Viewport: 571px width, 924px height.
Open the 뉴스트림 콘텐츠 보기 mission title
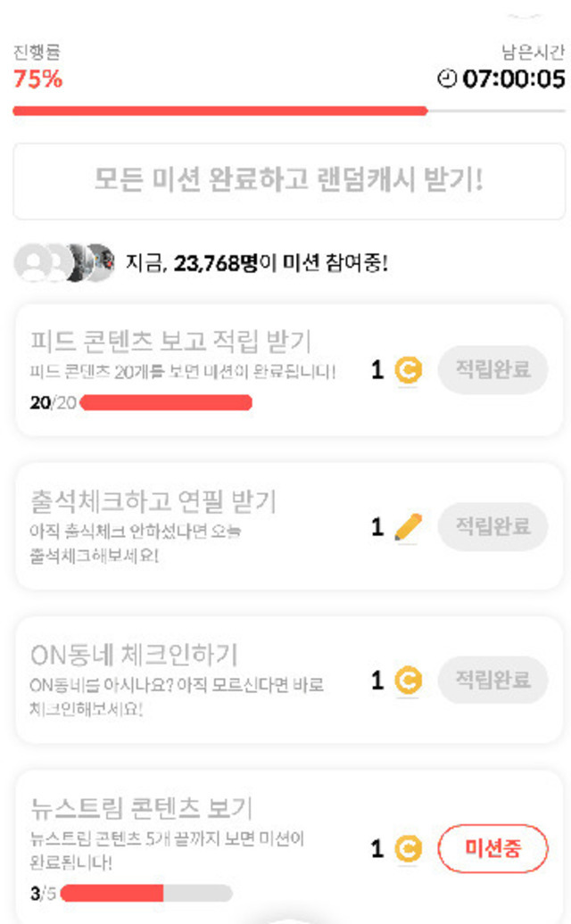pos(143,808)
